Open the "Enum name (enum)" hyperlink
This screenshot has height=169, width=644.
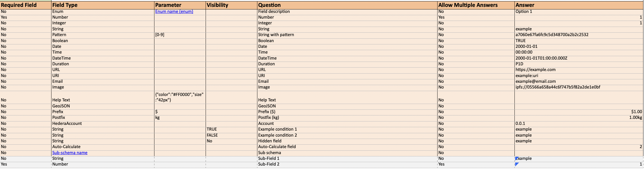174,11
